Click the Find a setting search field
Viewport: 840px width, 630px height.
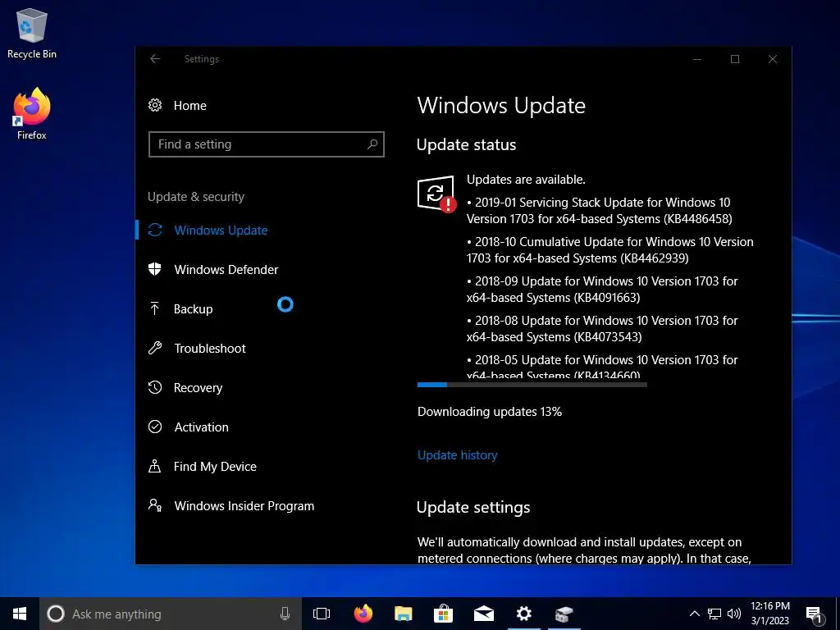point(267,144)
